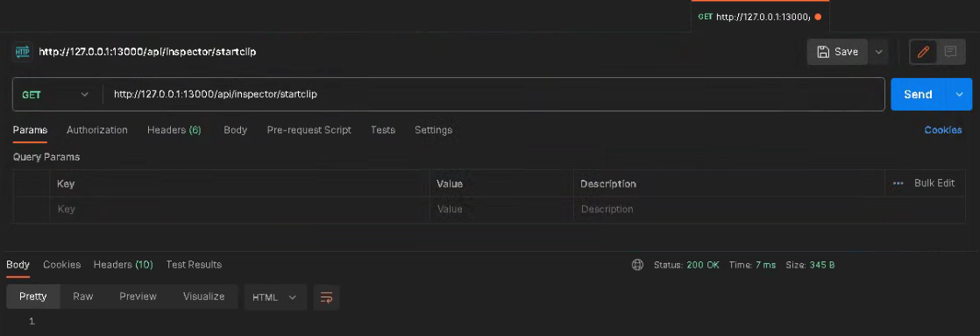The height and width of the screenshot is (336, 980).
Task: Expand the Send button dropdown arrow
Action: (959, 95)
